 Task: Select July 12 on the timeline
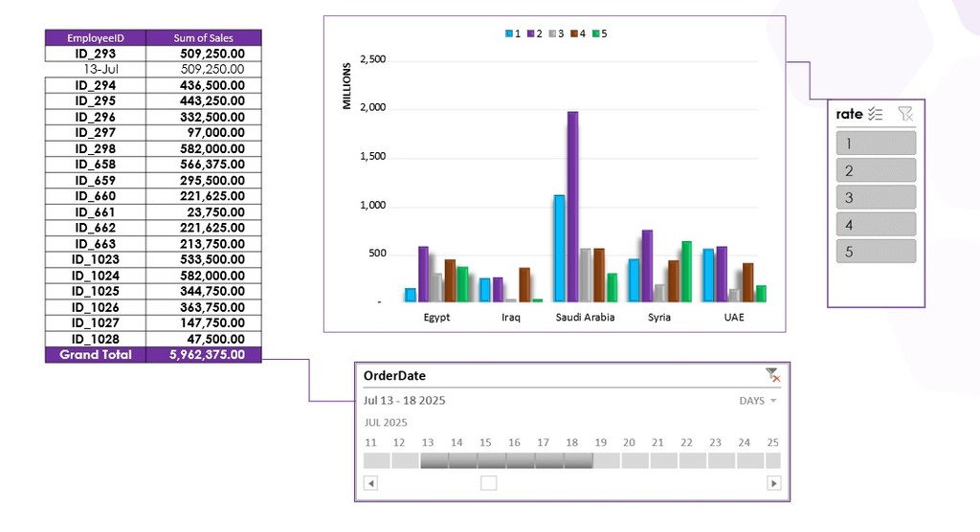405,461
